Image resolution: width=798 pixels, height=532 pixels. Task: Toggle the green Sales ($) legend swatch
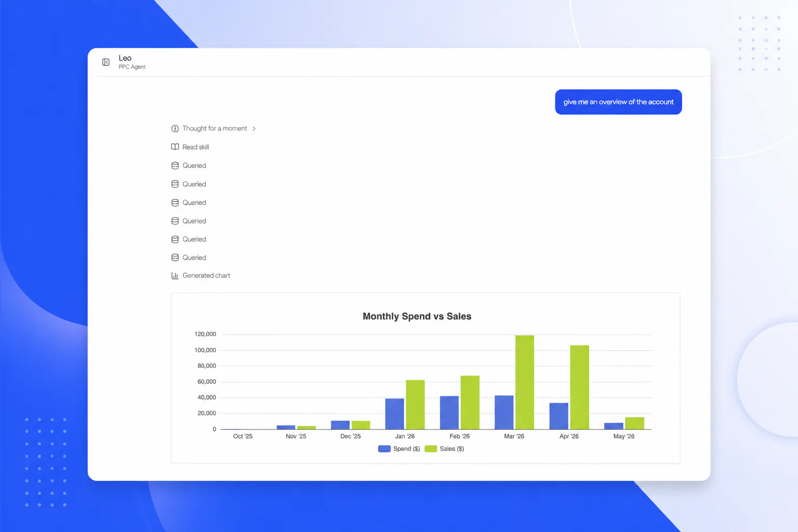click(x=431, y=449)
